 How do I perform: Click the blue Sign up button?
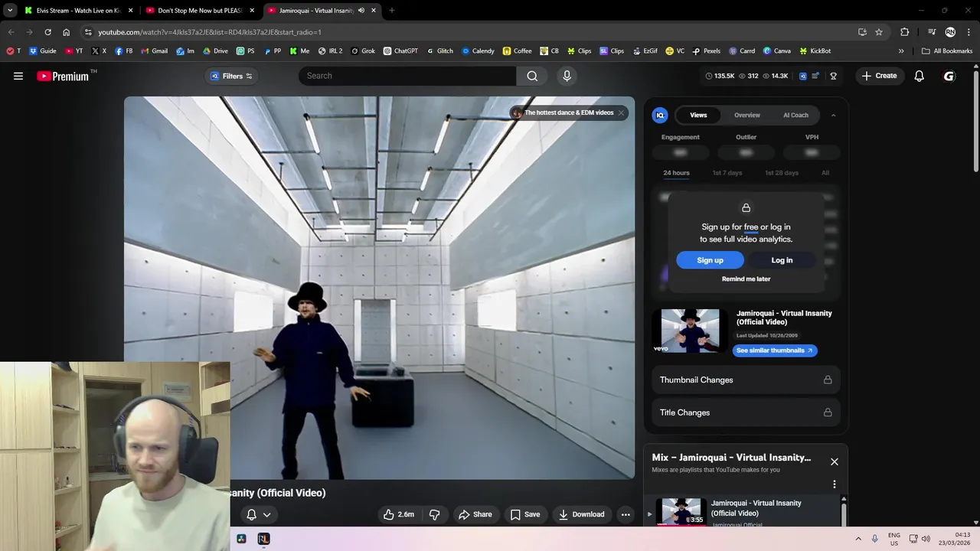pyautogui.click(x=710, y=260)
